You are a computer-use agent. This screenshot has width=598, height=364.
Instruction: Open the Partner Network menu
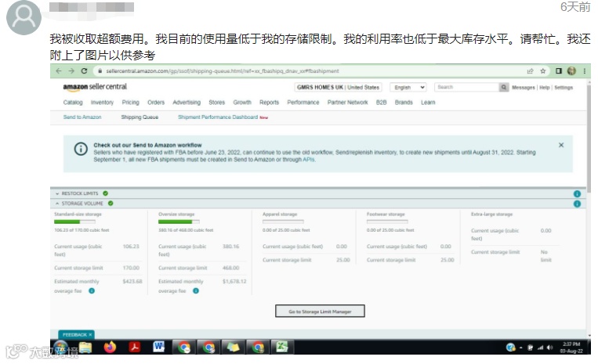pos(347,103)
